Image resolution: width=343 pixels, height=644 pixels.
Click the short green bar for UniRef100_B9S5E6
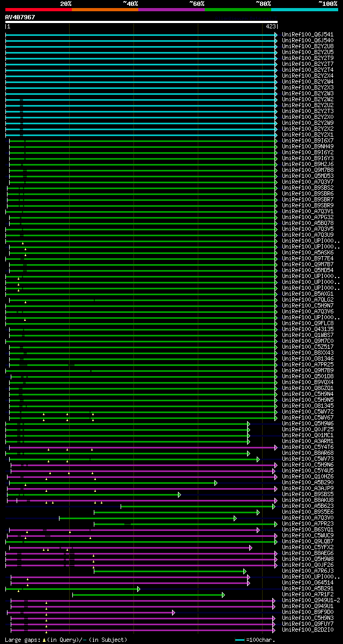177,512
